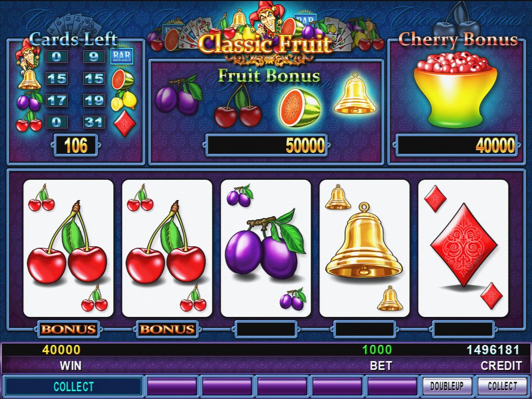Click the watermelon slice in Fruit Bonus

299,108
